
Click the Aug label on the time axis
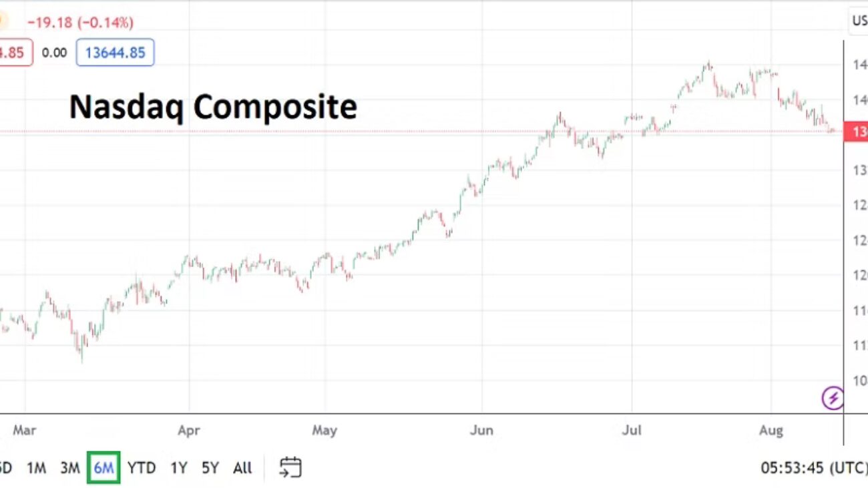(771, 431)
